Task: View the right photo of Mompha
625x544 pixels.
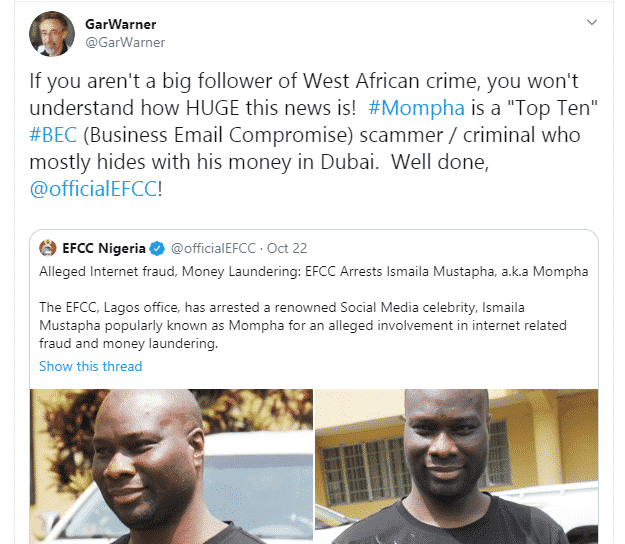Action: point(457,466)
